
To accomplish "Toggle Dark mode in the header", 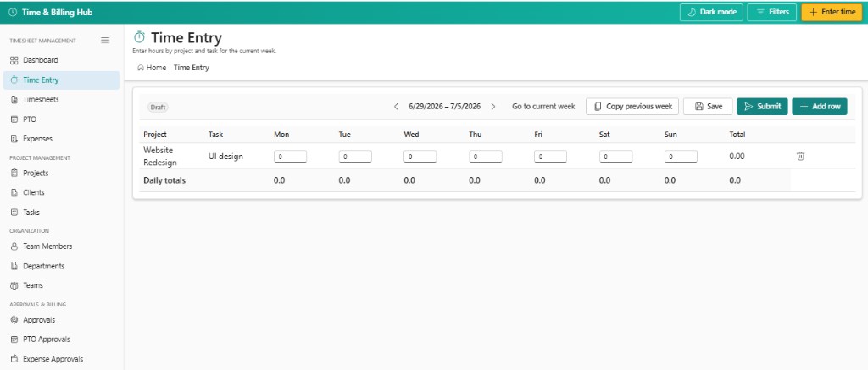I will [x=711, y=12].
